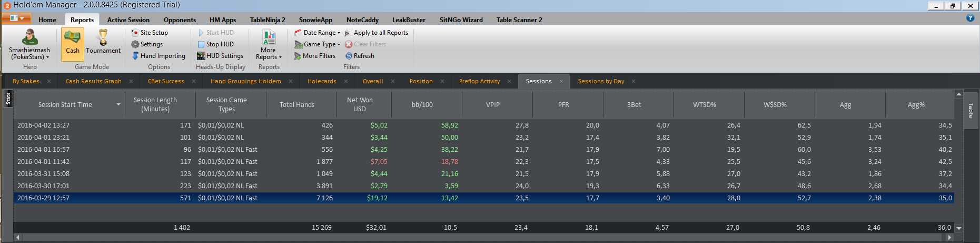The image size is (980, 243).
Task: Click the vertical scrollbar up arrow
Action: point(959,94)
